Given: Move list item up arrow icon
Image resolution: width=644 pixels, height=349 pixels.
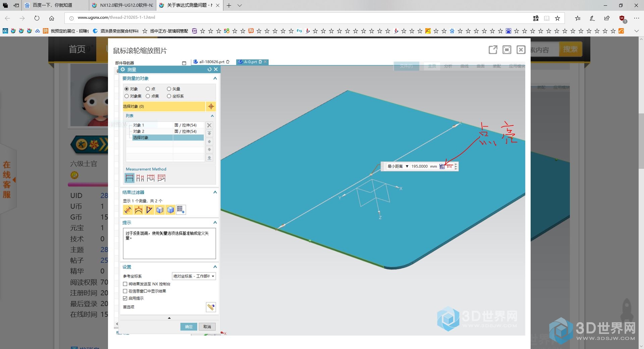Looking at the screenshot, I should [209, 141].
